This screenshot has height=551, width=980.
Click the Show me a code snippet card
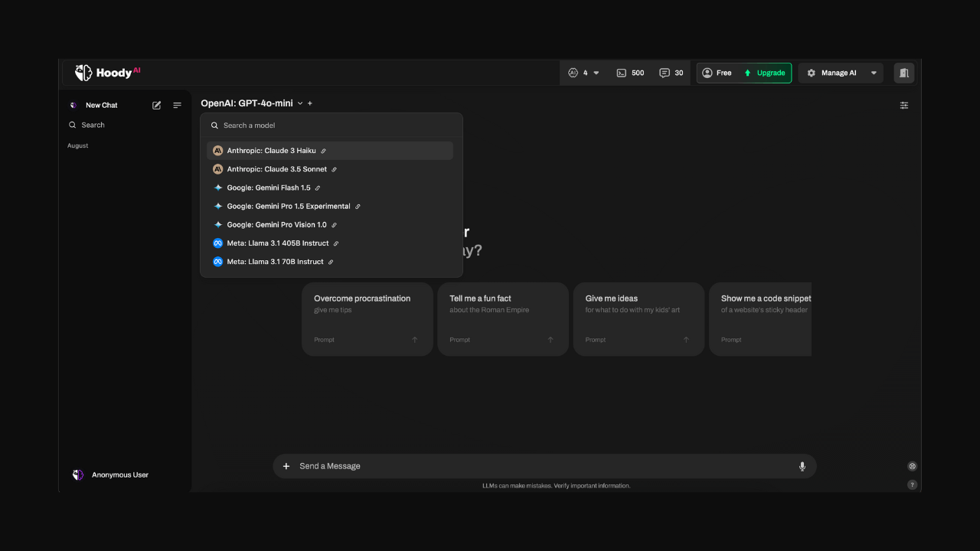coord(760,319)
